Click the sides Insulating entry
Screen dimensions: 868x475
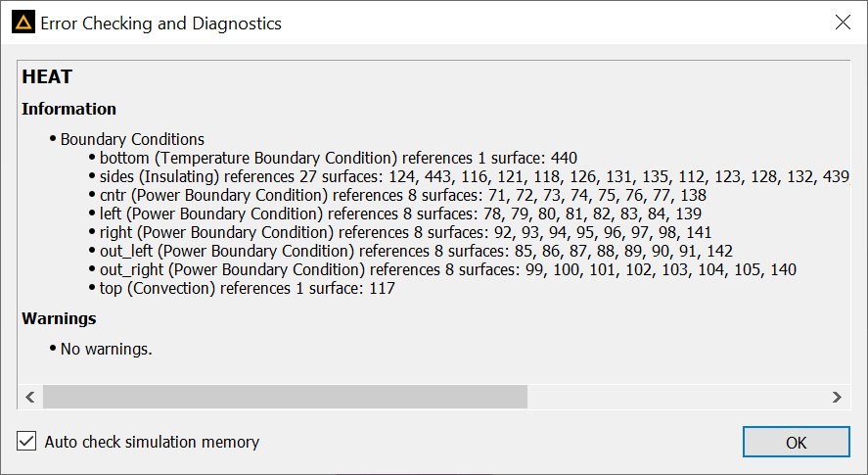point(475,176)
